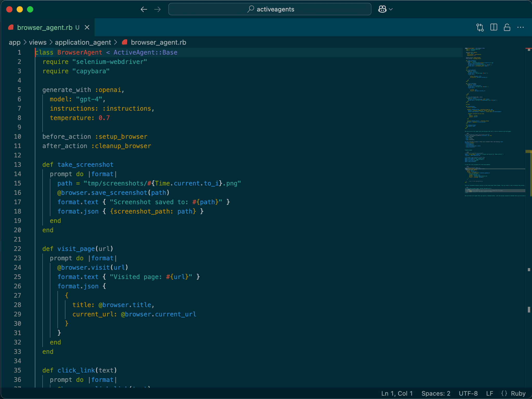
Task: Click the curly braces language icon
Action: [x=504, y=393]
